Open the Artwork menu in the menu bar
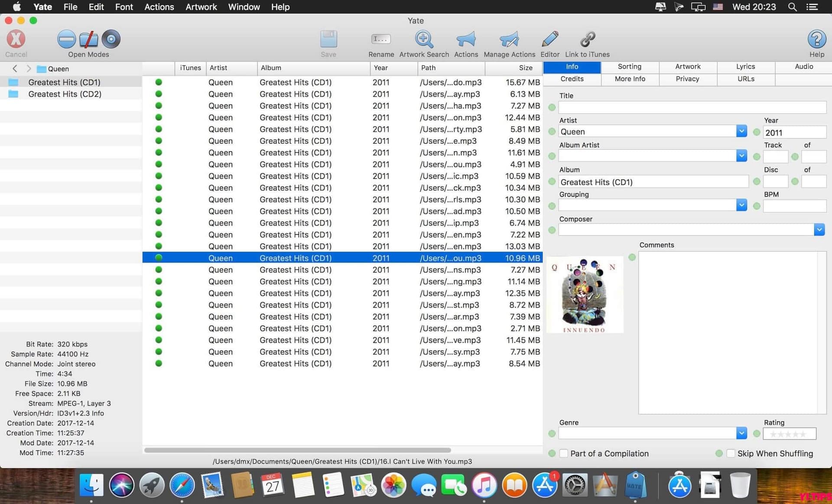Viewport: 832px width, 504px height. pyautogui.click(x=201, y=7)
